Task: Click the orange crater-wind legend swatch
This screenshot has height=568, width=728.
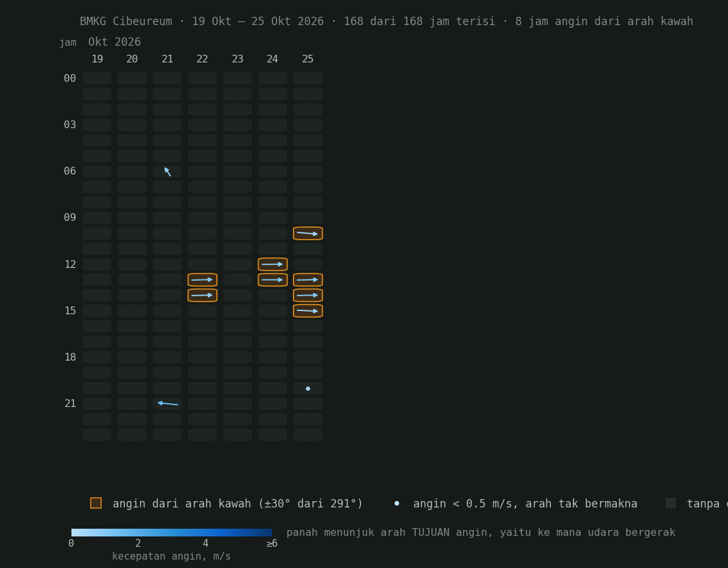Action: (96, 503)
